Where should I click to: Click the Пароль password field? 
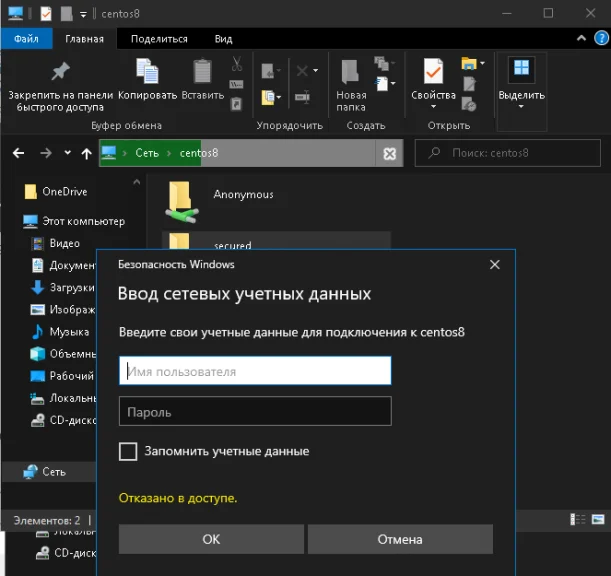(x=254, y=412)
